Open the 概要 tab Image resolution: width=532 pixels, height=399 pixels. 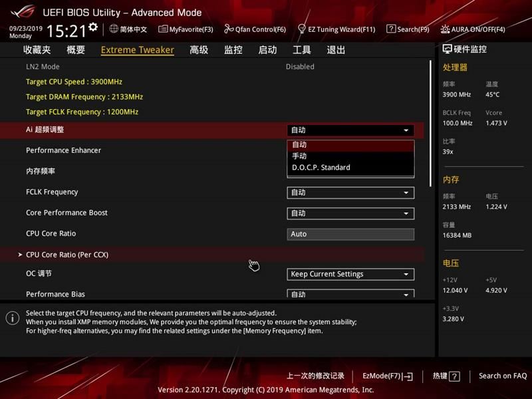tap(76, 50)
